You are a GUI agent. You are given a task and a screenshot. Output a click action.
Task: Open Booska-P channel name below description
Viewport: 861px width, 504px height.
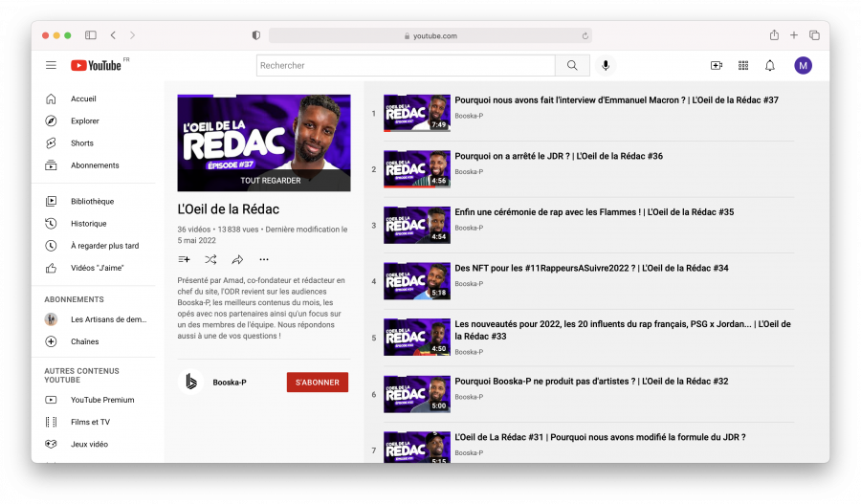pyautogui.click(x=230, y=383)
